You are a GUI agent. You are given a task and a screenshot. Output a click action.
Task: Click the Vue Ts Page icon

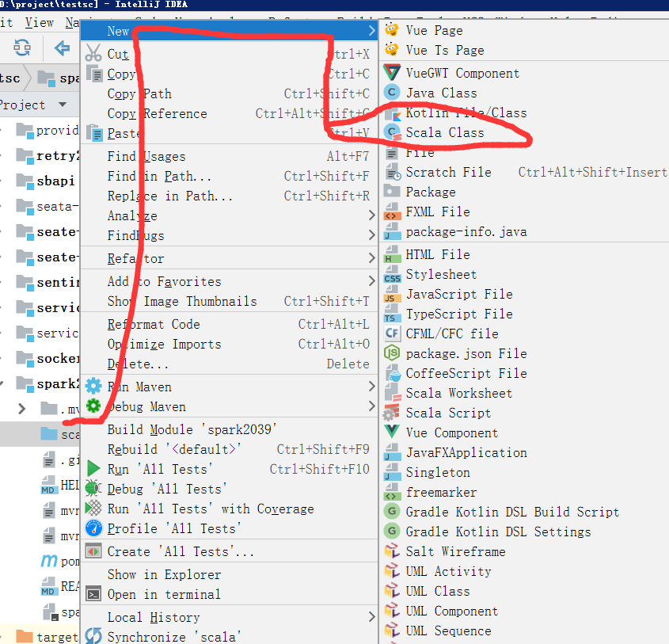[392, 50]
